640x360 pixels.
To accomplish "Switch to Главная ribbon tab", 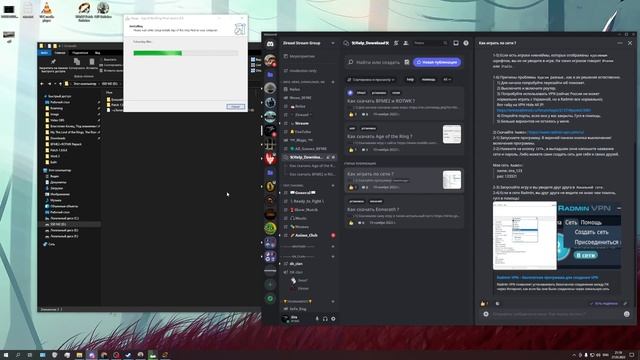I will (60, 53).
